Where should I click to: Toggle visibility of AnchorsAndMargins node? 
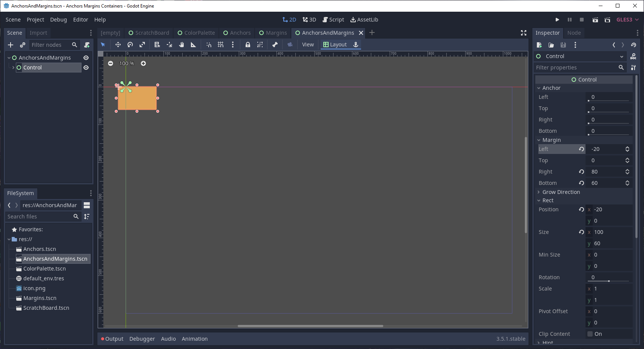[x=86, y=58]
